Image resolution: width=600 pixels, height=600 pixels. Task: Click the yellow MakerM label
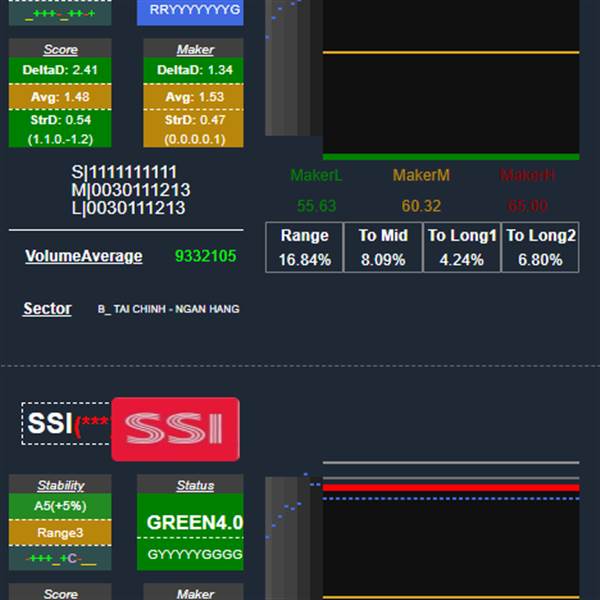tap(421, 175)
